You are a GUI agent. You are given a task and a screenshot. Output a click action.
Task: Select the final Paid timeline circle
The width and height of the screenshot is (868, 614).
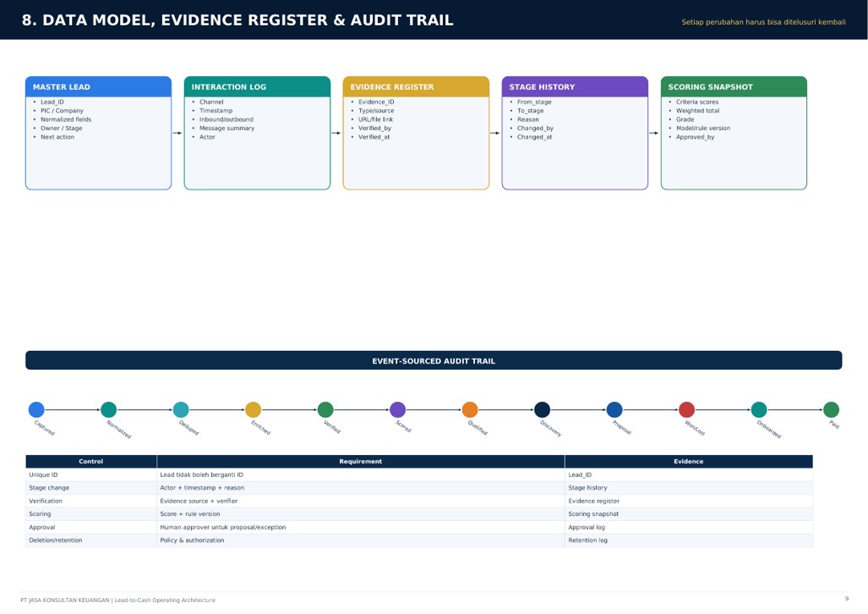click(831, 409)
